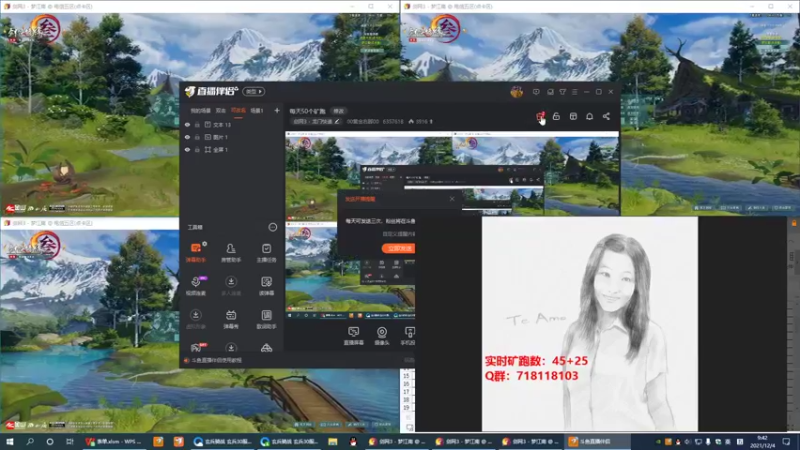Open the 主播任务 tool icon
The height and width of the screenshot is (450, 800).
click(x=266, y=252)
